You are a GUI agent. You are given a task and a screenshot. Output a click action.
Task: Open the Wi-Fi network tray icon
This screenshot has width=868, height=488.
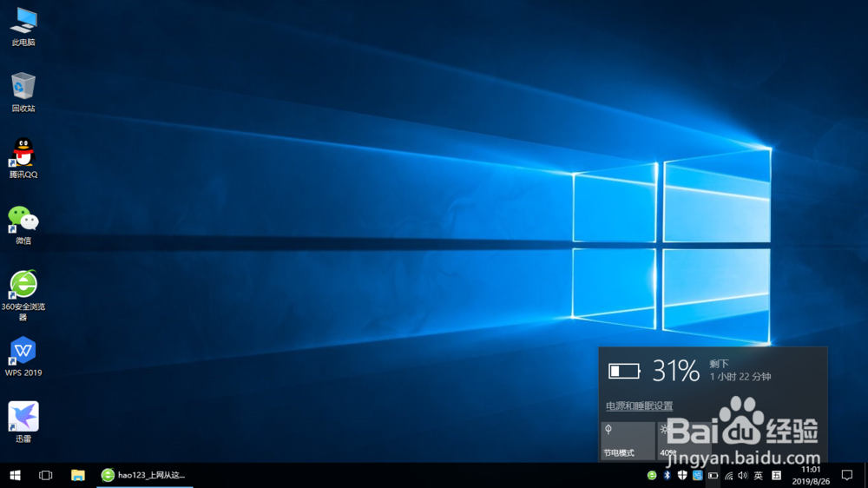click(x=728, y=475)
